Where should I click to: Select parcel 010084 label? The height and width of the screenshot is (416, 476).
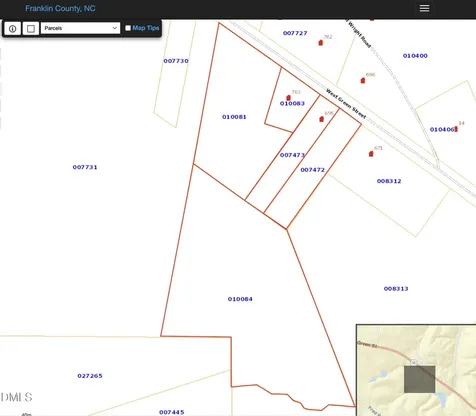coord(240,299)
